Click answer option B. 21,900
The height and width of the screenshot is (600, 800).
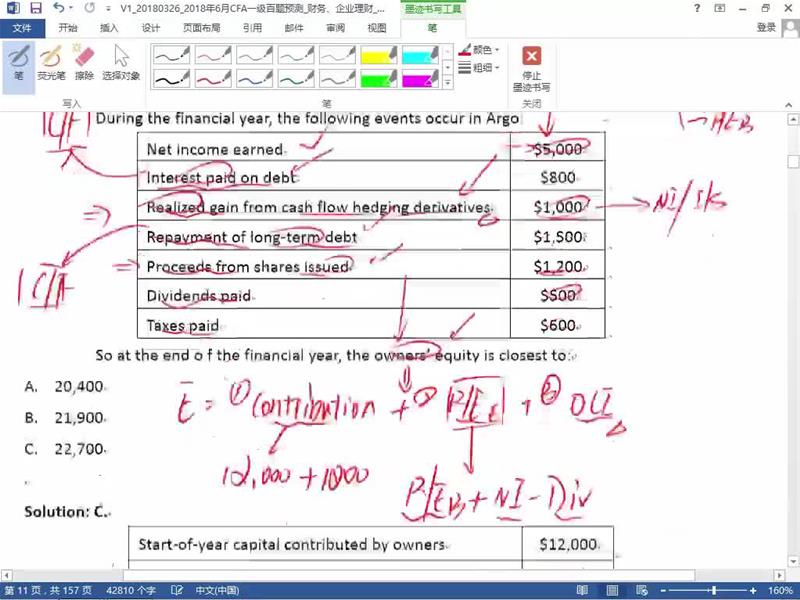pyautogui.click(x=64, y=418)
